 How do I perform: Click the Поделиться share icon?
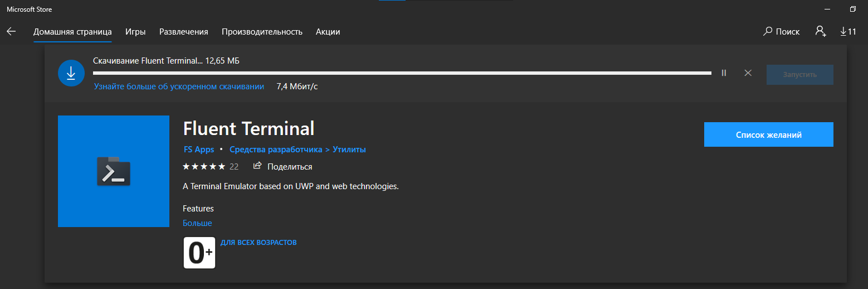257,166
